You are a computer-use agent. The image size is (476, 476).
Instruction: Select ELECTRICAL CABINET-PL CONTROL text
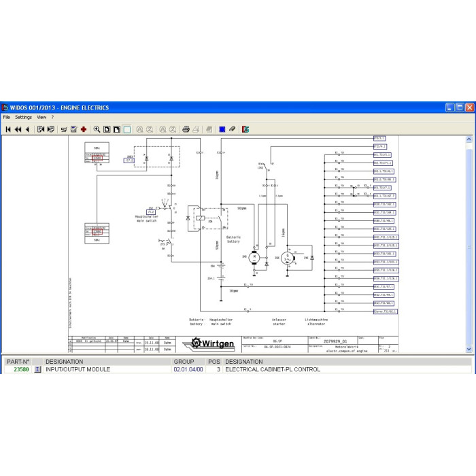pos(273,369)
